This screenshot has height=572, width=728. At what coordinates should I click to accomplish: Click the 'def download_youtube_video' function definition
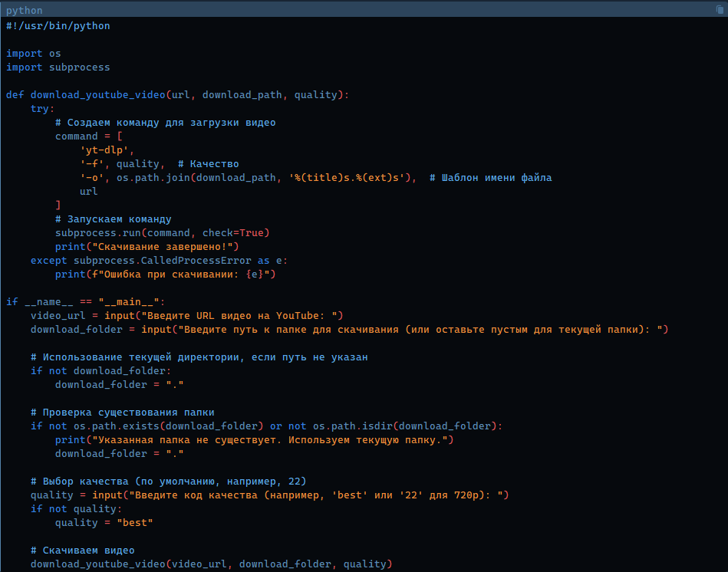pos(177,95)
